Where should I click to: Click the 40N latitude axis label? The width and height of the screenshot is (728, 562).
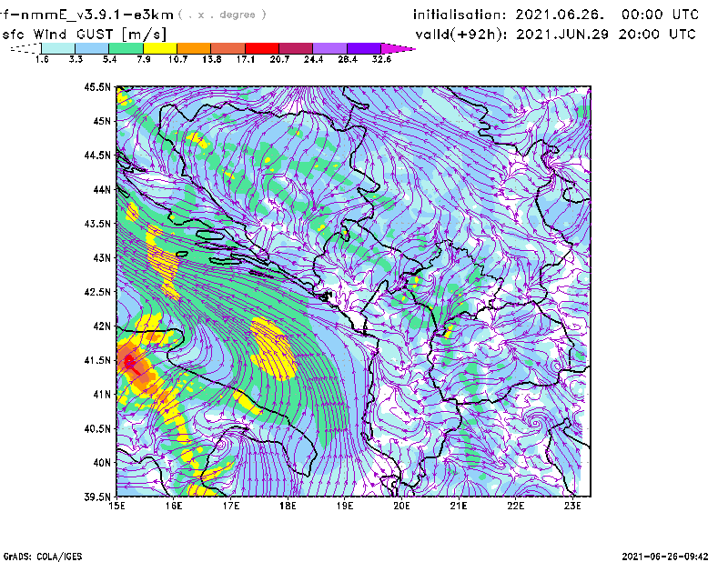[102, 463]
